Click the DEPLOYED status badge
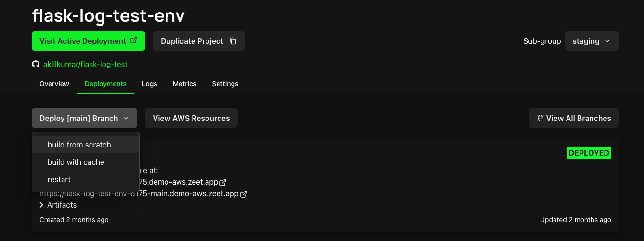This screenshot has width=644, height=241. point(589,153)
